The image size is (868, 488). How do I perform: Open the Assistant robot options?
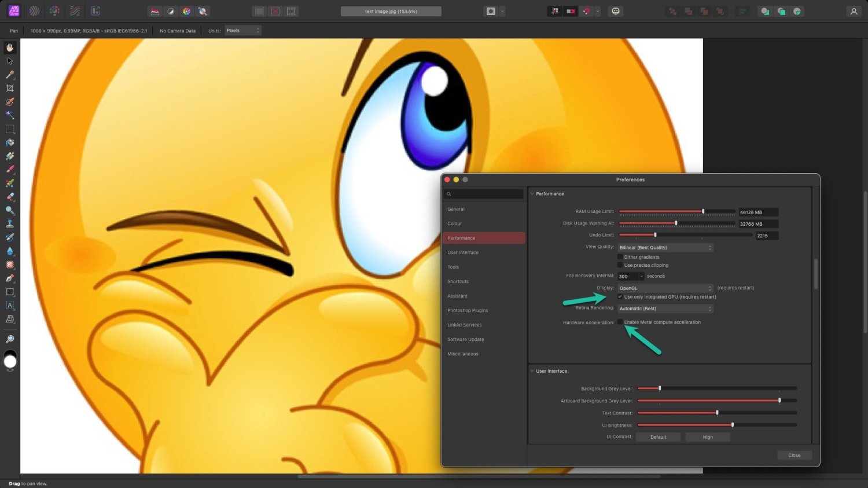pos(616,12)
